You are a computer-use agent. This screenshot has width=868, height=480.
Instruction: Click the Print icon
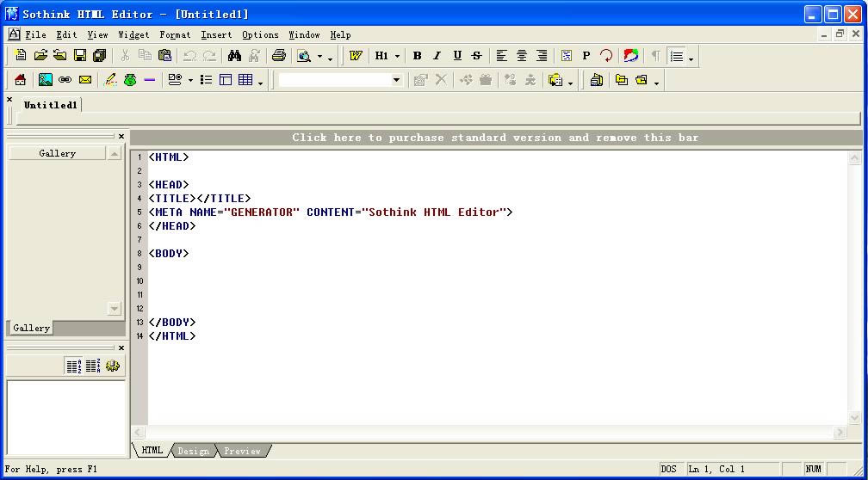coord(279,55)
